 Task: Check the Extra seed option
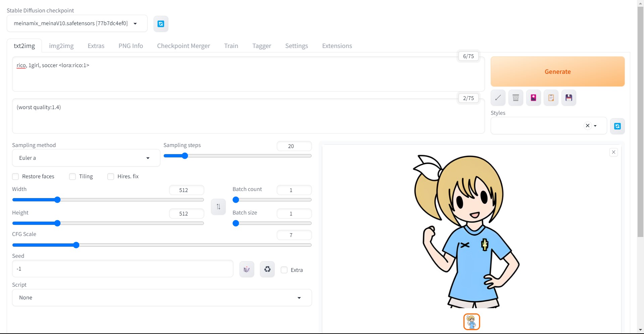coord(284,270)
